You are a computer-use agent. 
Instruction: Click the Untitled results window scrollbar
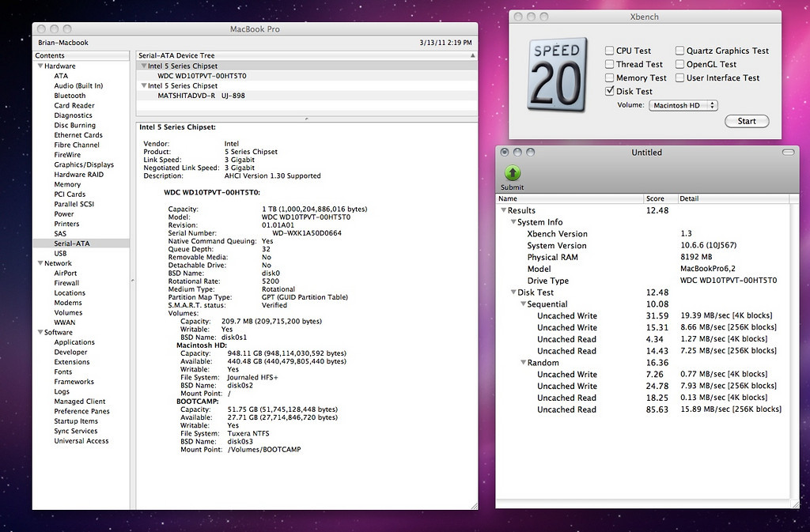point(794,346)
